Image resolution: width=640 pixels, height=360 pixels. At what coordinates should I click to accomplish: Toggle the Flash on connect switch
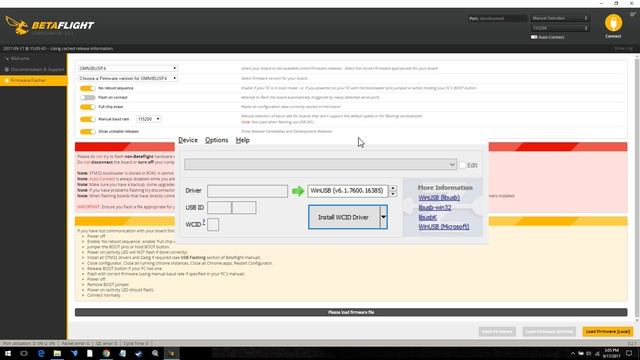[x=87, y=98]
